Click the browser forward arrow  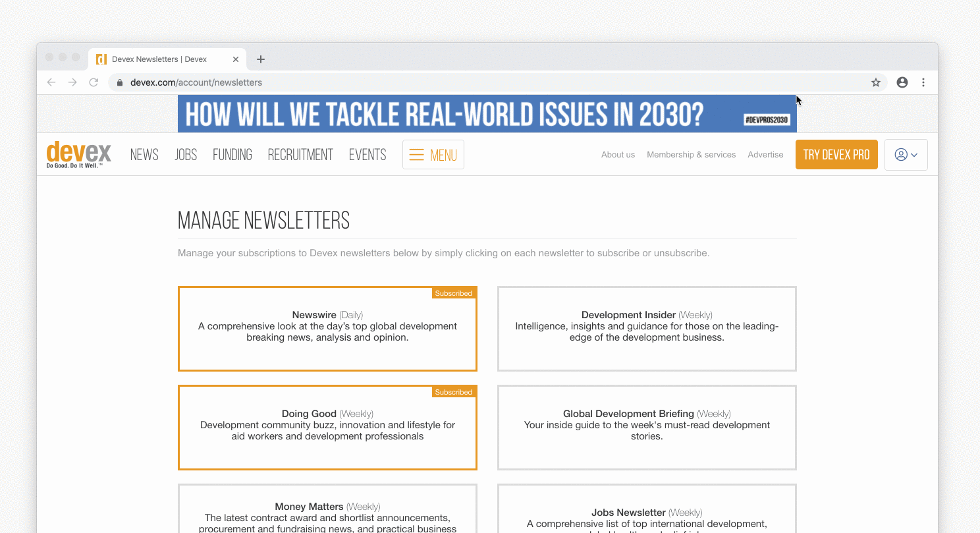(72, 82)
